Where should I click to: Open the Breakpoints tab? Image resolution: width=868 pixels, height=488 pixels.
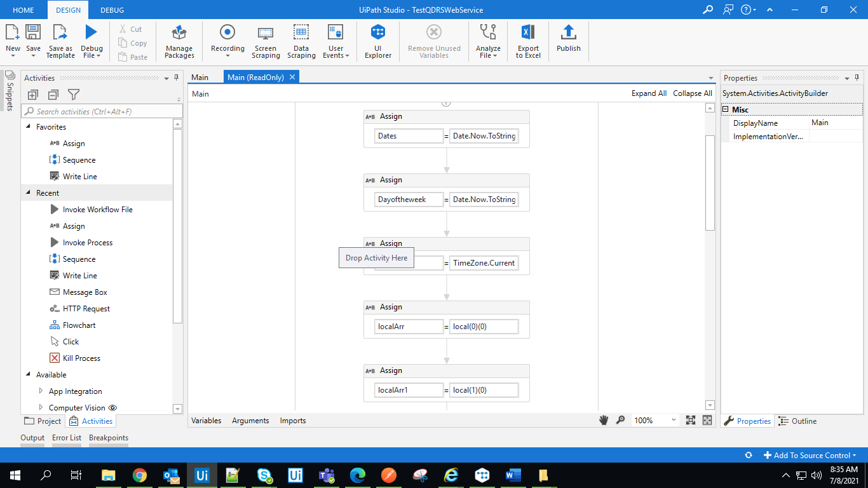tap(109, 438)
